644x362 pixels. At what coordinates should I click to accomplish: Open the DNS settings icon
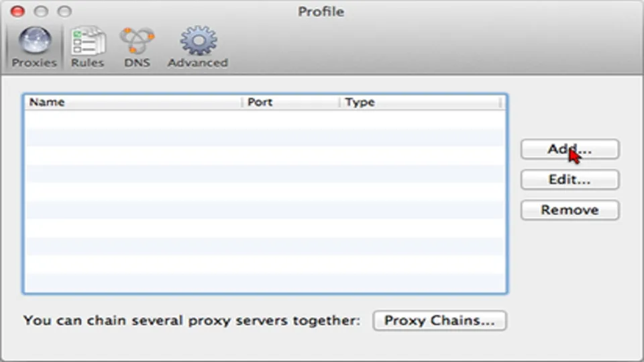[137, 47]
